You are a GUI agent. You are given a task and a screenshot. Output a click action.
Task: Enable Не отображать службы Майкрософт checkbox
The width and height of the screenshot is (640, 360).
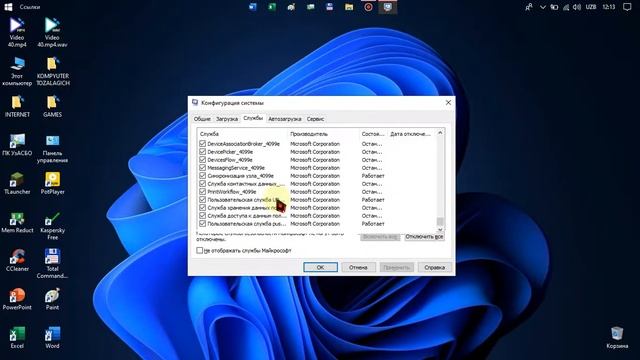point(200,250)
